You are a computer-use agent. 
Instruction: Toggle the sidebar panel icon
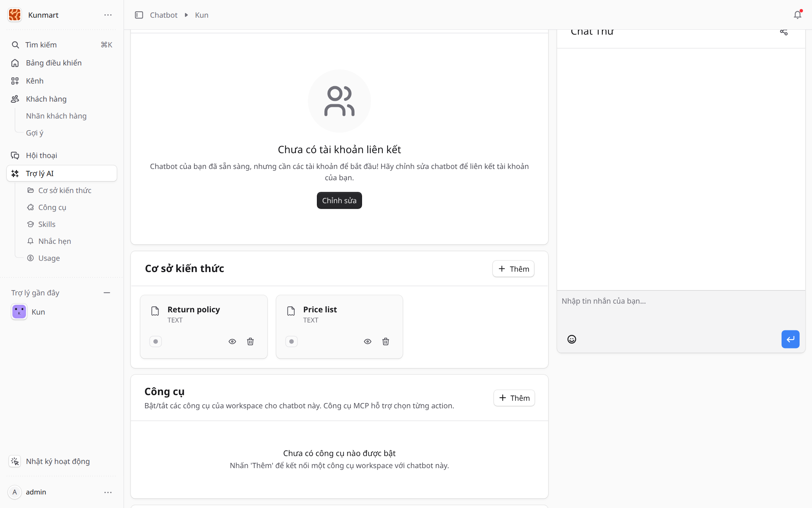(x=139, y=15)
